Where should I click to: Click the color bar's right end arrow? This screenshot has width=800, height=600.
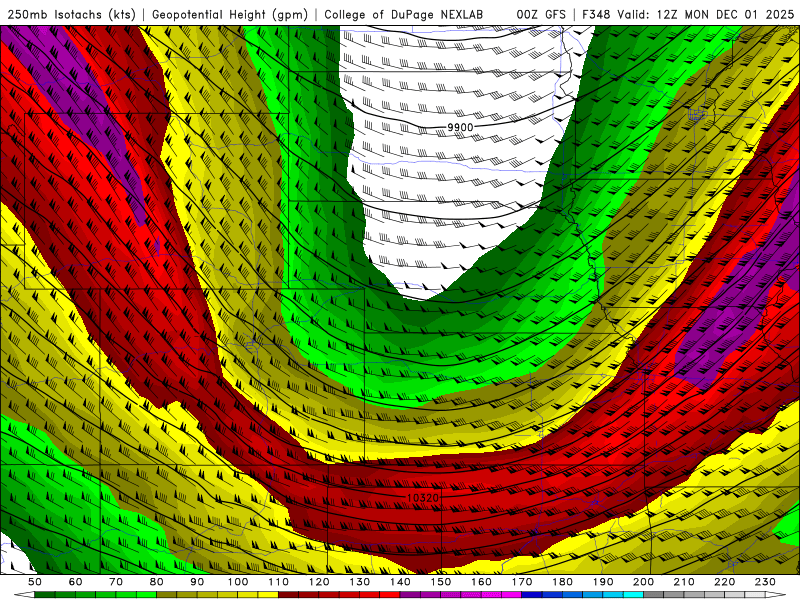(776, 595)
